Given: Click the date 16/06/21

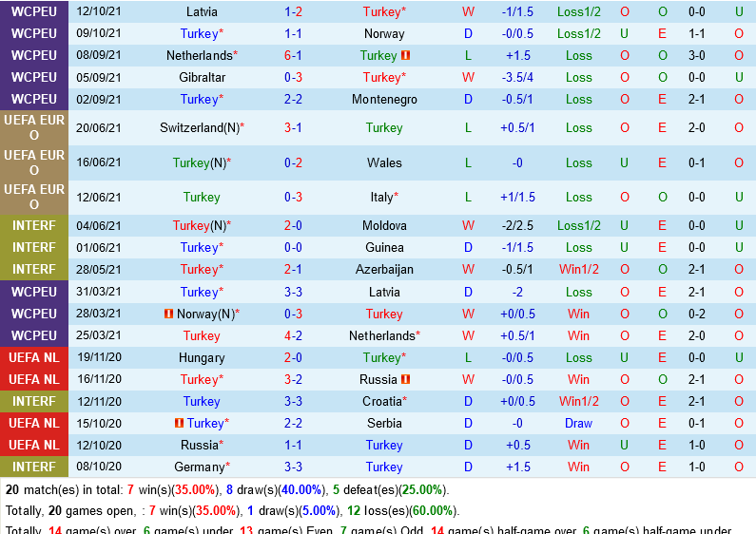Looking at the screenshot, I should (x=98, y=162).
